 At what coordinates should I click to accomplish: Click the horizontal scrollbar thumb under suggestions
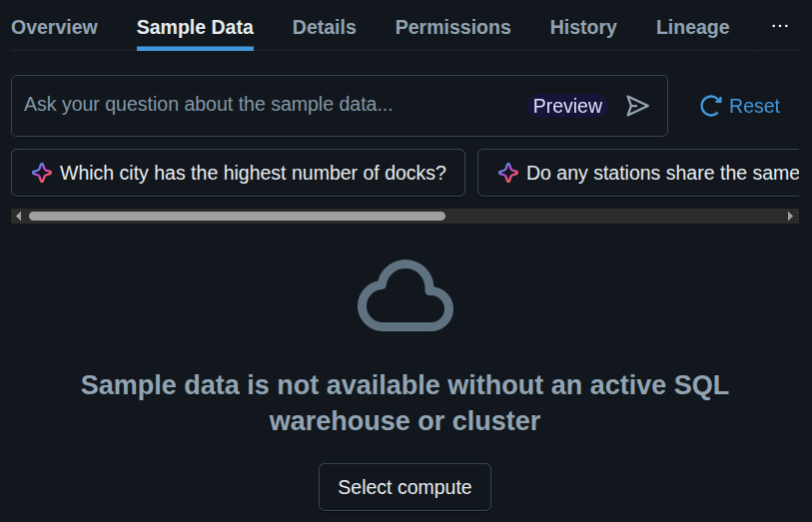coord(237,216)
